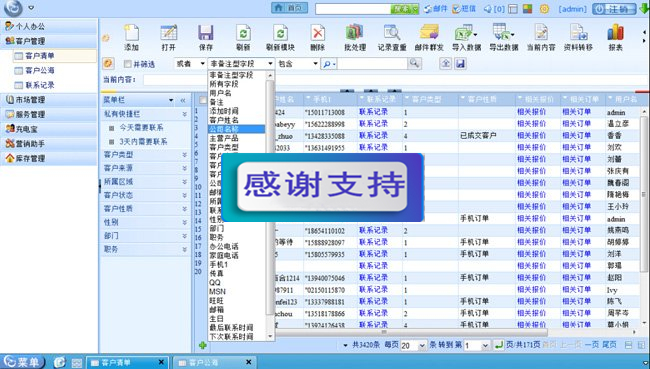
Task: Open 客户公海 in the left navigation tree
Action: click(x=40, y=70)
